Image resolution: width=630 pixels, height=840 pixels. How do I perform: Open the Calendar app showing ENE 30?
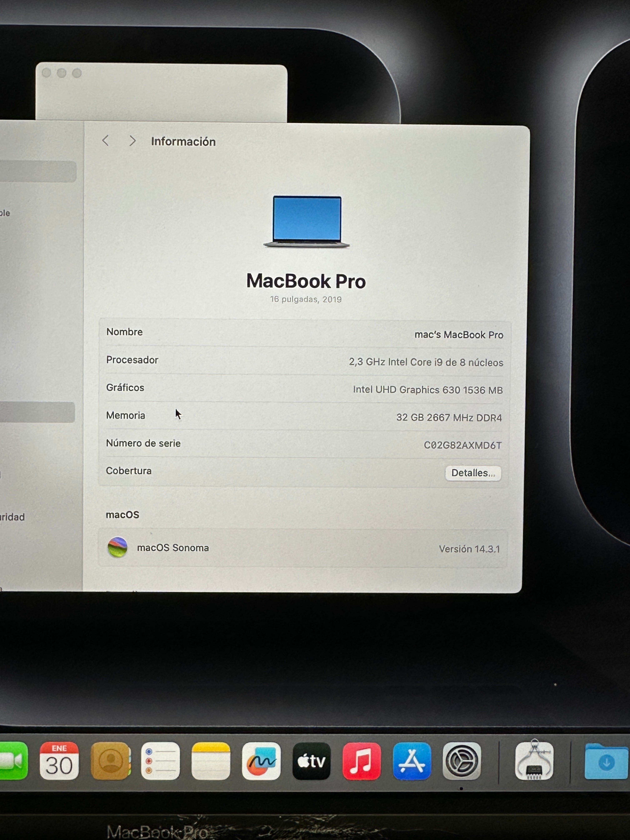coord(59,761)
